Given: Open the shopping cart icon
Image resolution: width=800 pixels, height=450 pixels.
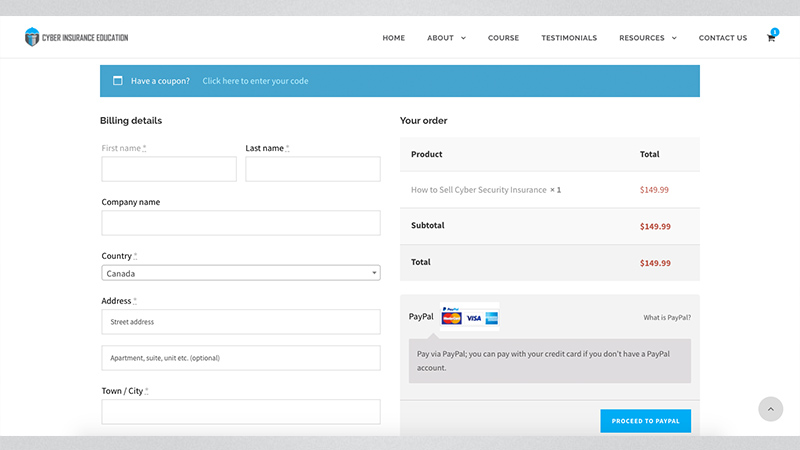Looking at the screenshot, I should [x=771, y=37].
